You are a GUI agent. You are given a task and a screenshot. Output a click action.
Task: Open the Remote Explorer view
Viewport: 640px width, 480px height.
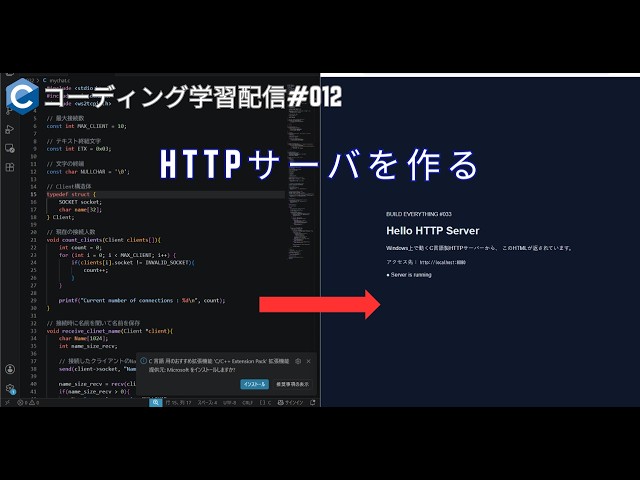(x=10, y=148)
